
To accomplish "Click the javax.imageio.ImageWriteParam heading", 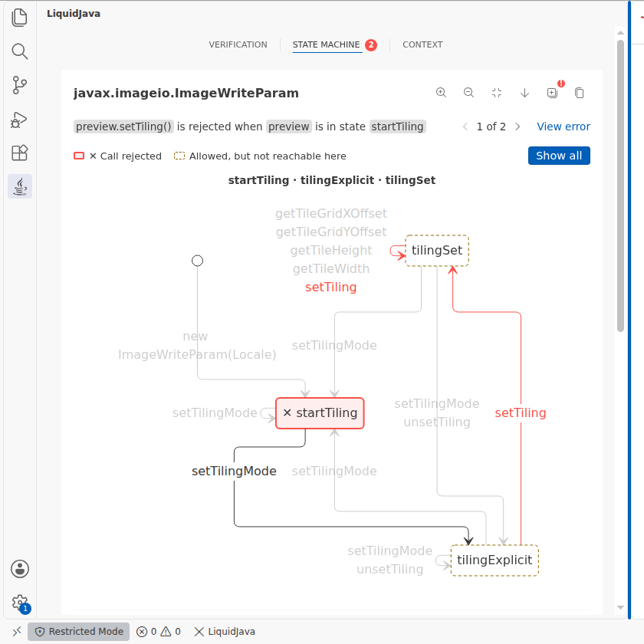I will tap(186, 94).
